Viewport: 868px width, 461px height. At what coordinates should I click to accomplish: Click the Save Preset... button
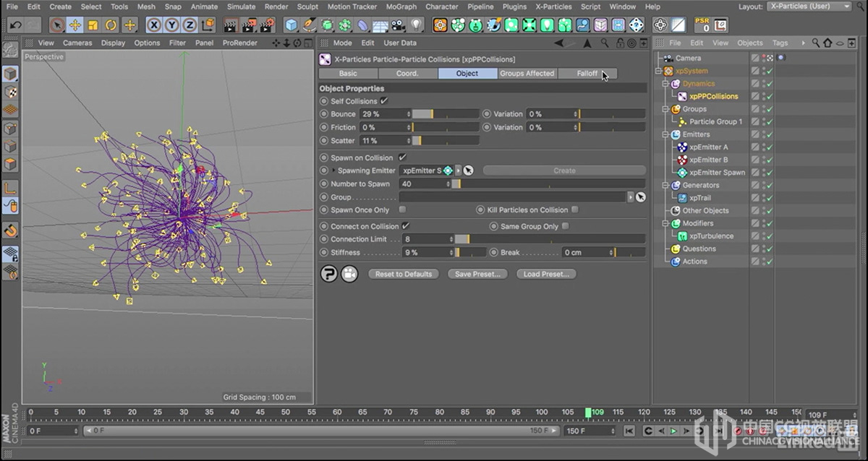(477, 274)
